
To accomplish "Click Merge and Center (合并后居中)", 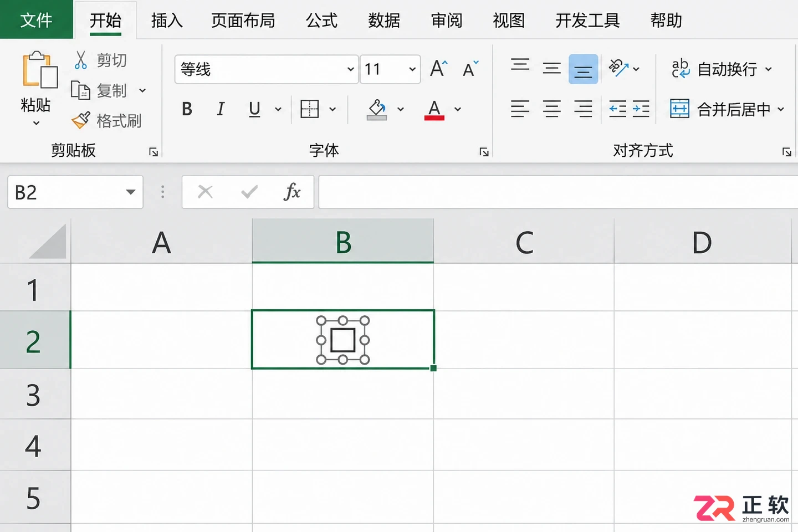I will pyautogui.click(x=727, y=109).
